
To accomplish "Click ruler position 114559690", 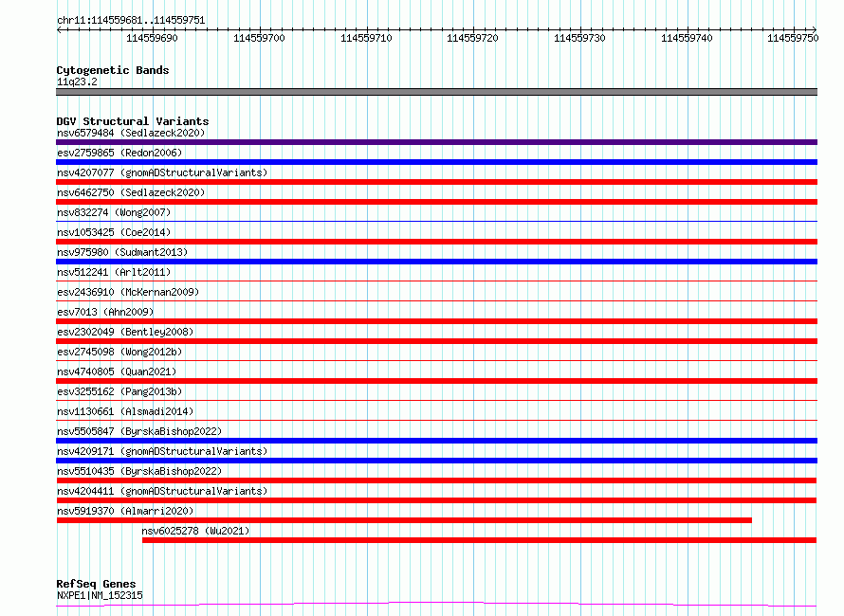I will tap(152, 38).
